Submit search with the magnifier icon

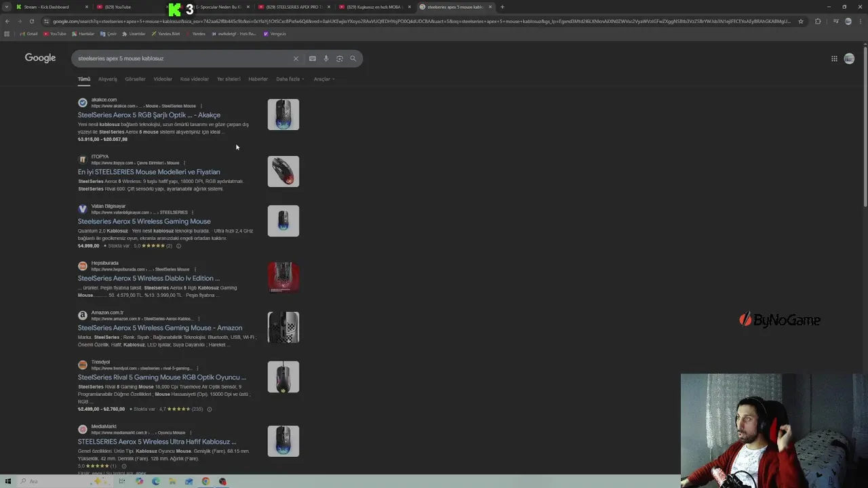[x=353, y=58]
